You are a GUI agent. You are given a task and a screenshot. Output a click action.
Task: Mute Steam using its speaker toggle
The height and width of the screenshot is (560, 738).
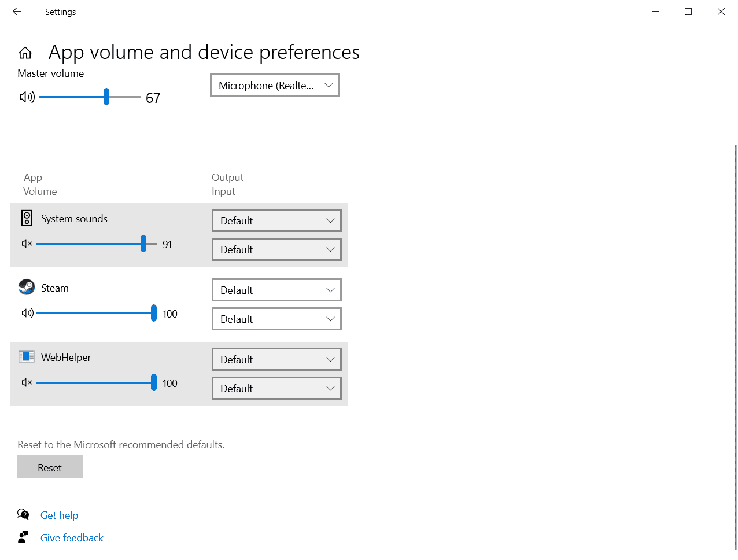[x=27, y=313]
